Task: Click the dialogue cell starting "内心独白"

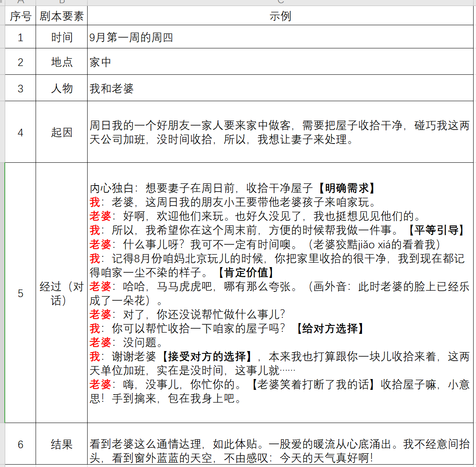Action: [280, 293]
